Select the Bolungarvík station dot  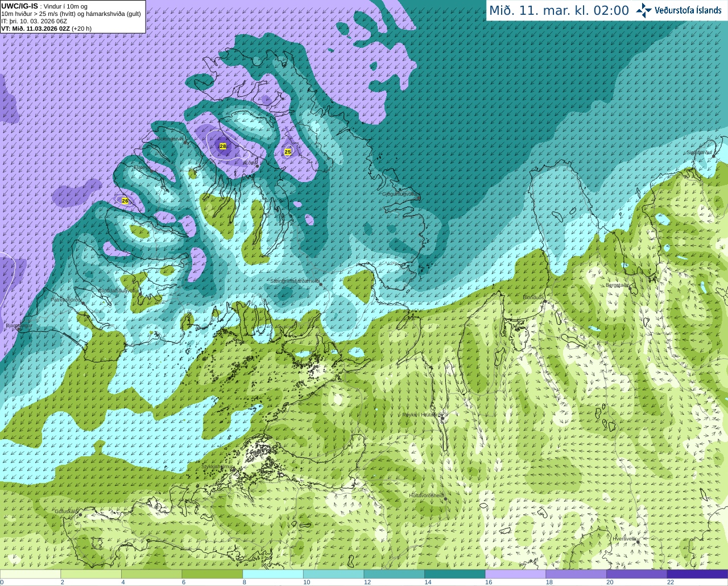click(186, 142)
